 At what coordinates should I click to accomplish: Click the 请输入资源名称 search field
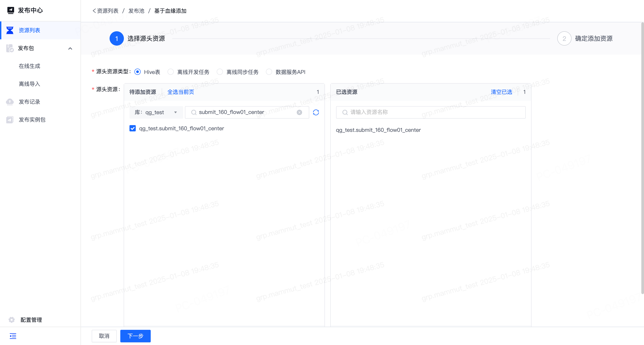point(430,112)
